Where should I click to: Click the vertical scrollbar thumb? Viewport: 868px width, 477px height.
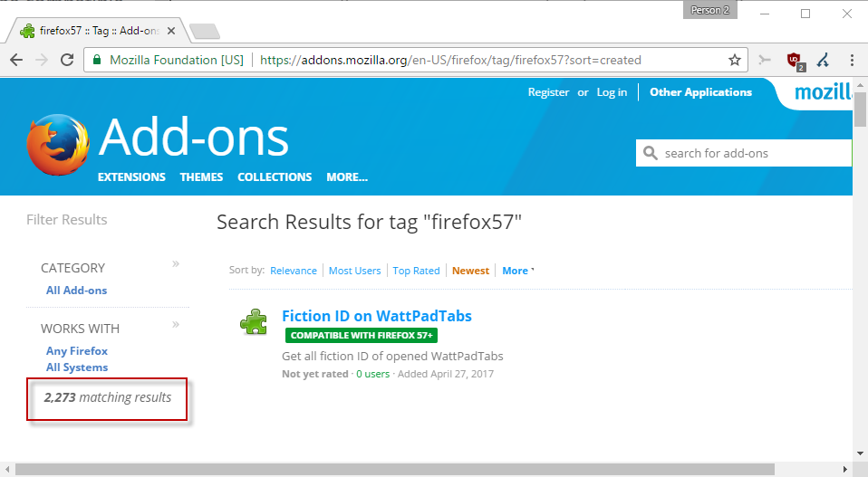pyautogui.click(x=860, y=110)
